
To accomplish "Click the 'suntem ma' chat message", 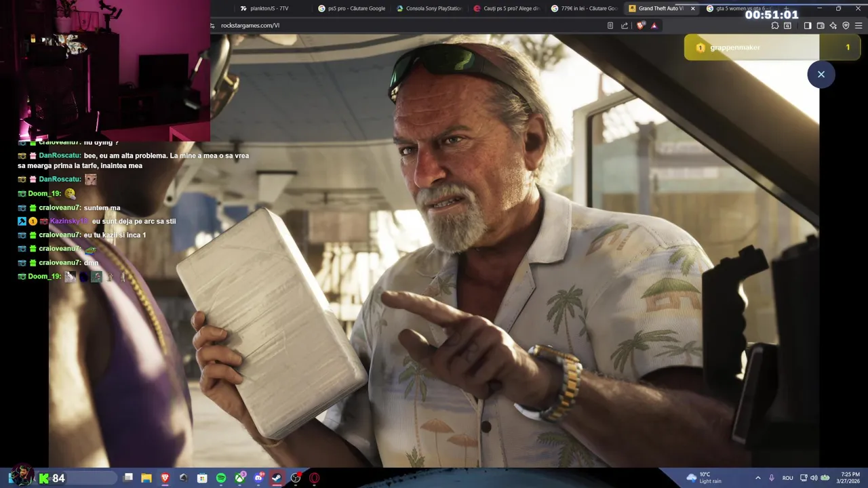I will [102, 207].
